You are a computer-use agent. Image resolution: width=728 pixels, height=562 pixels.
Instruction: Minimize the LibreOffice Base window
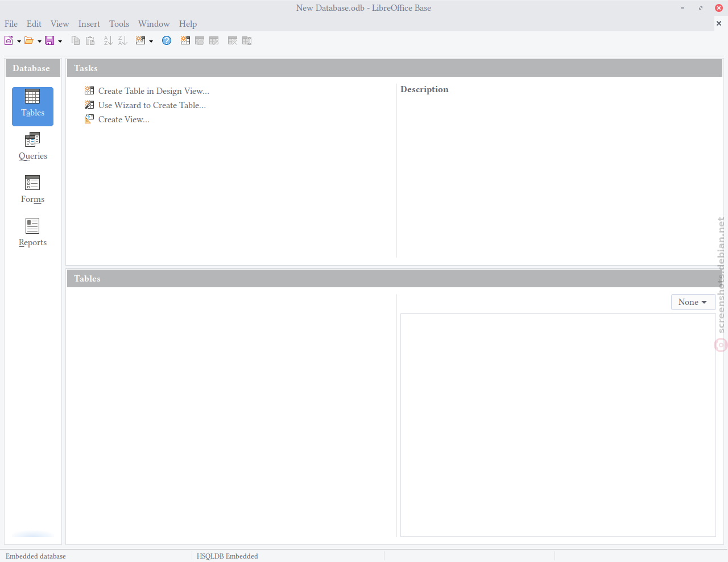click(x=682, y=8)
